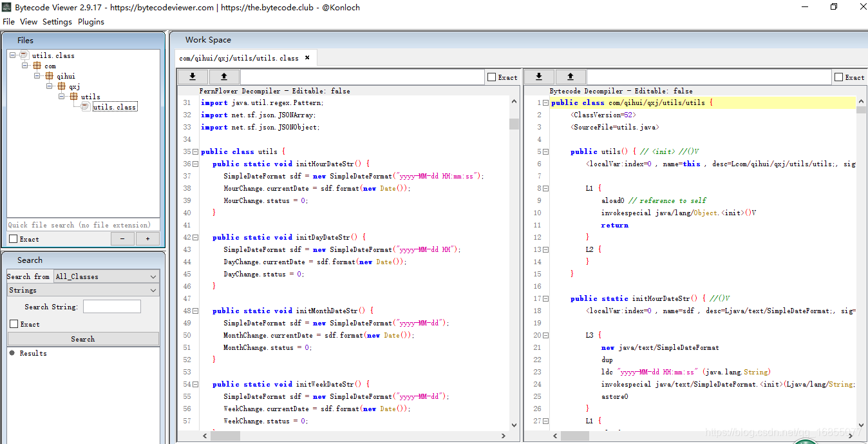The width and height of the screenshot is (868, 444).
Task: Click the qihui package icon
Action: pyautogui.click(x=50, y=76)
